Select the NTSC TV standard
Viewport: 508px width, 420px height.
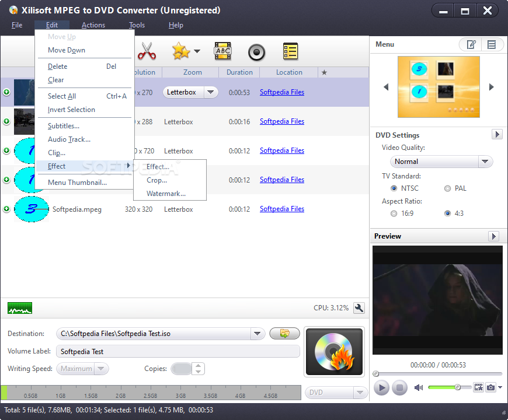point(394,188)
